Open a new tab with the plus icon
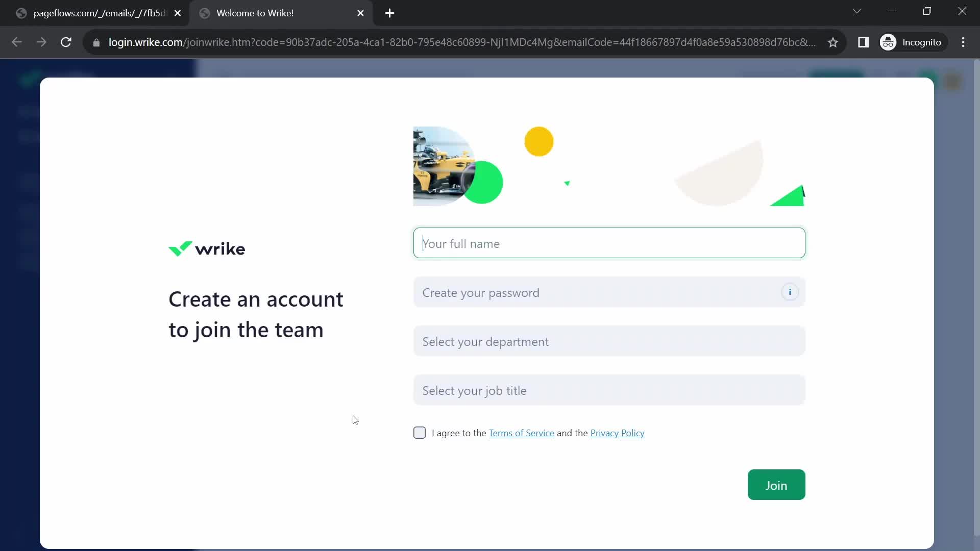This screenshot has height=551, width=980. [389, 13]
